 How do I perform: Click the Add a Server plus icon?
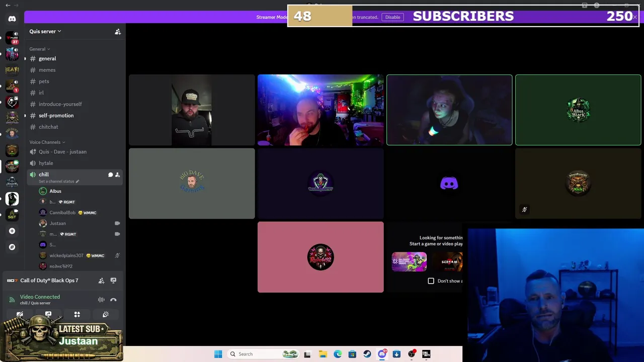coord(12,231)
